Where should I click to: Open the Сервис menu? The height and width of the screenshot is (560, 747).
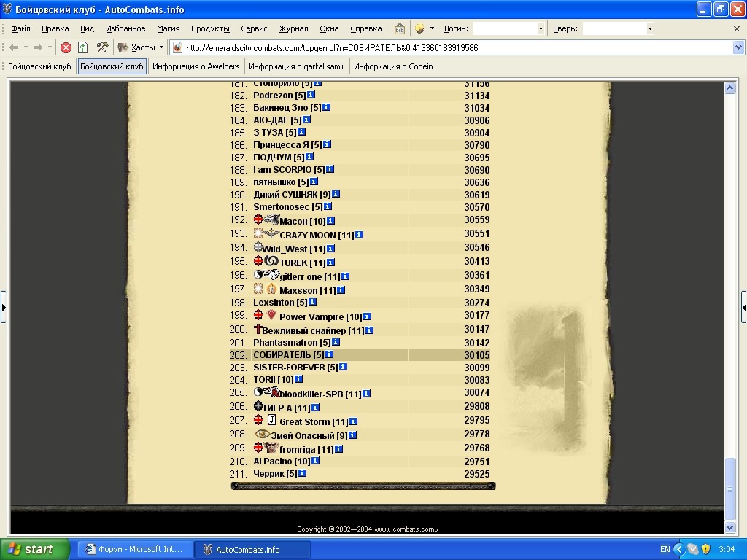click(x=254, y=28)
